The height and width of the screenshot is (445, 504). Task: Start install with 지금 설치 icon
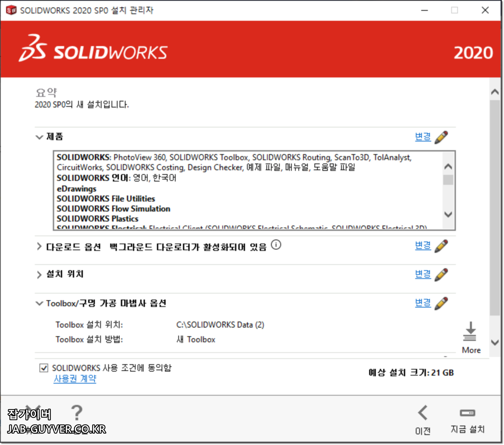click(467, 413)
